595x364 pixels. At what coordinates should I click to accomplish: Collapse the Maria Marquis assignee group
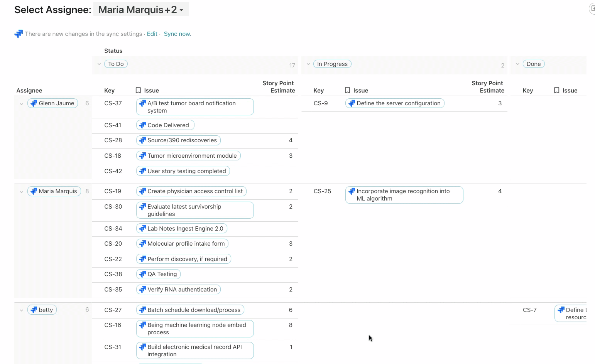(22, 192)
